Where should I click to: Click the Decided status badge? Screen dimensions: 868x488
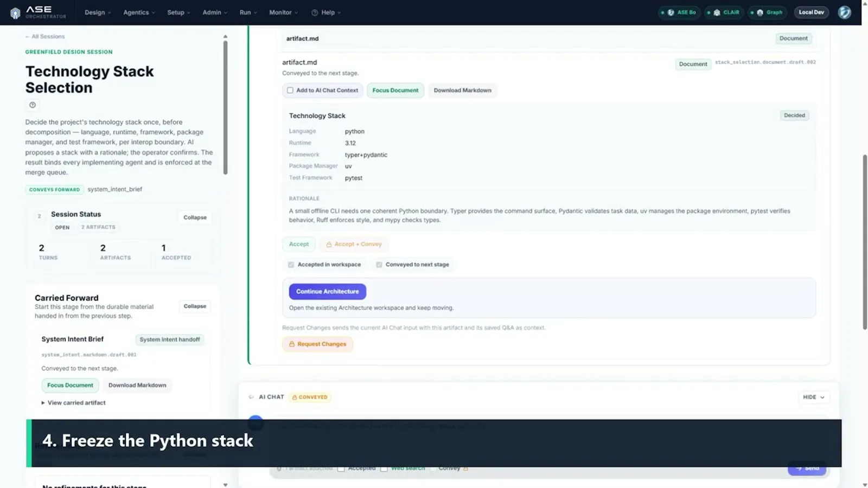(794, 115)
